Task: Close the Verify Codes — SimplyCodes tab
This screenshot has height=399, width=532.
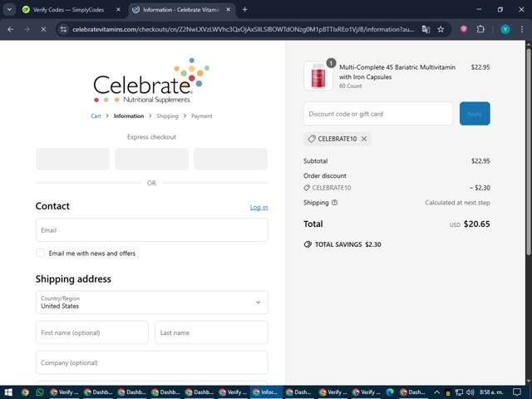Action: (x=118, y=10)
